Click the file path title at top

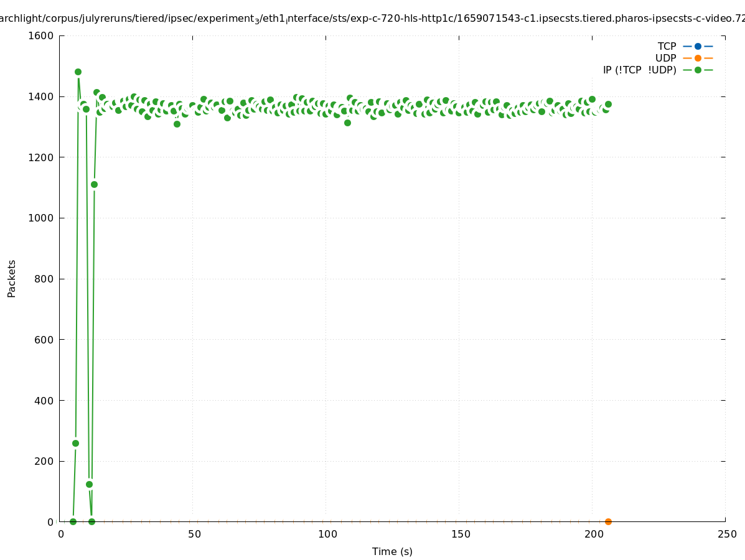(x=372, y=19)
